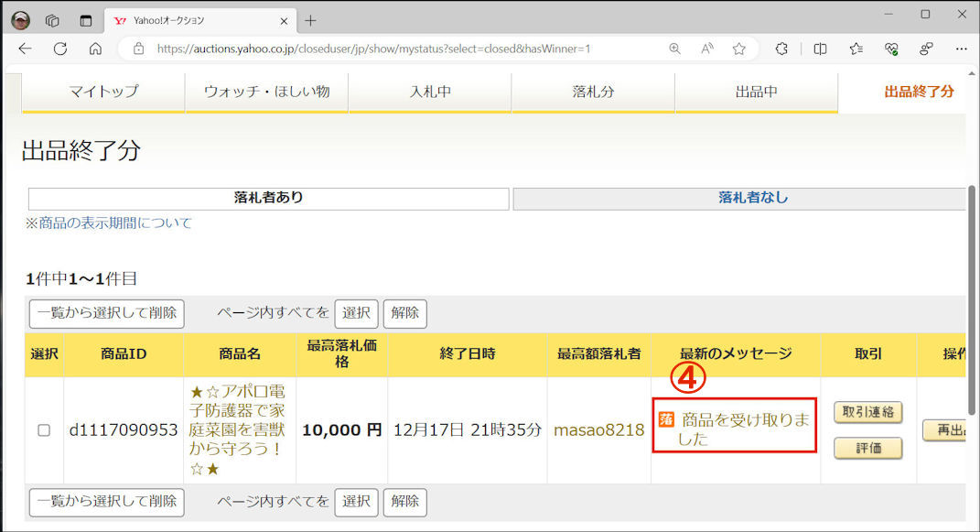Toggle split screen view icon
Viewport: 980px width, 532px height.
click(820, 49)
